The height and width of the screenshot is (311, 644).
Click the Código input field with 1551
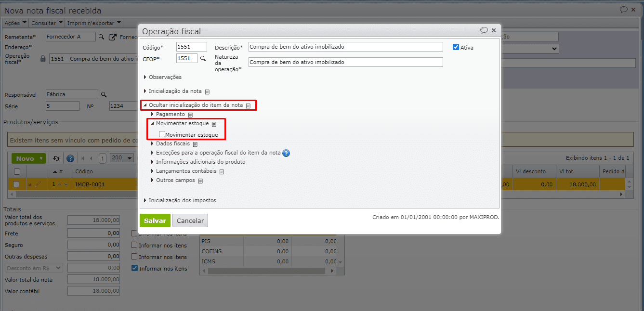192,47
